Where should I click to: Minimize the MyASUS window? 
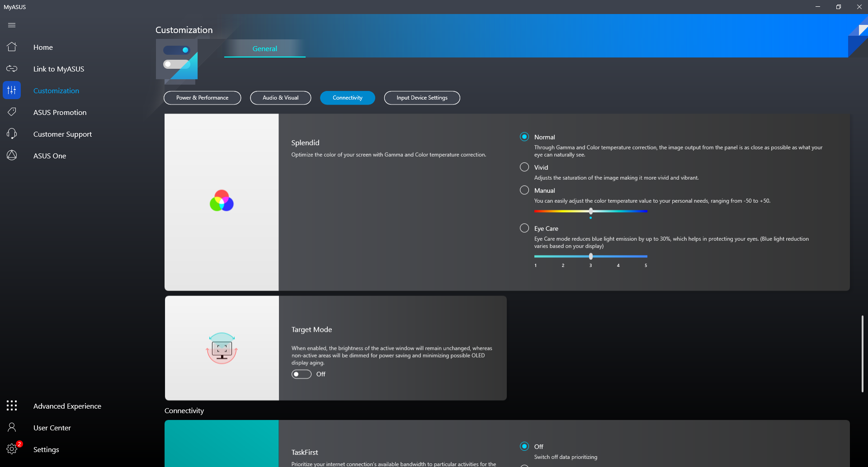coord(818,7)
